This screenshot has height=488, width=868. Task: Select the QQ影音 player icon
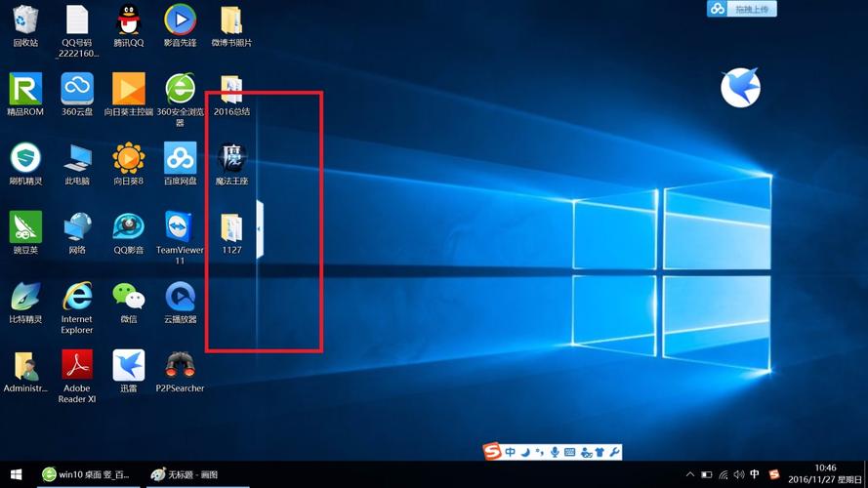[129, 233]
